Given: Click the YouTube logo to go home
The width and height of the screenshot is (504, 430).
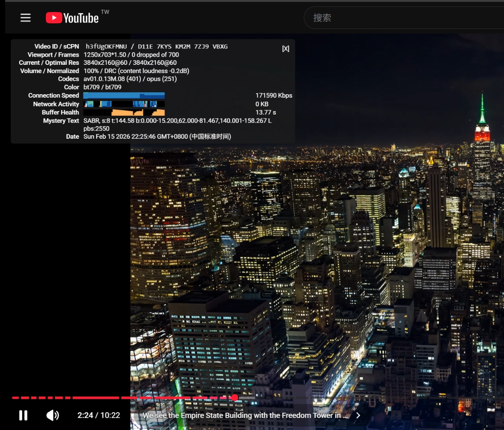Looking at the screenshot, I should tap(73, 18).
